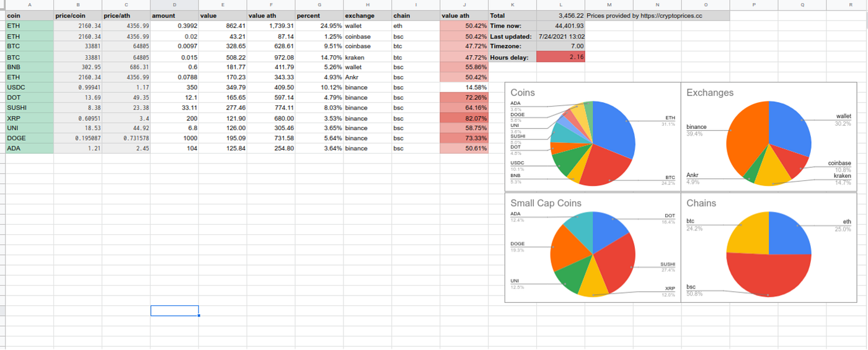Select the price/ath cell 0.731578
Screen dimensions: 868x350
click(126, 138)
